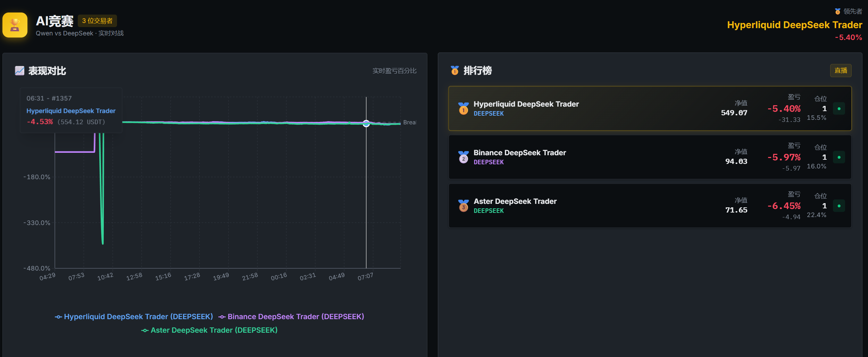
Task: Click the chart icon beside 表现对比
Action: (x=19, y=71)
